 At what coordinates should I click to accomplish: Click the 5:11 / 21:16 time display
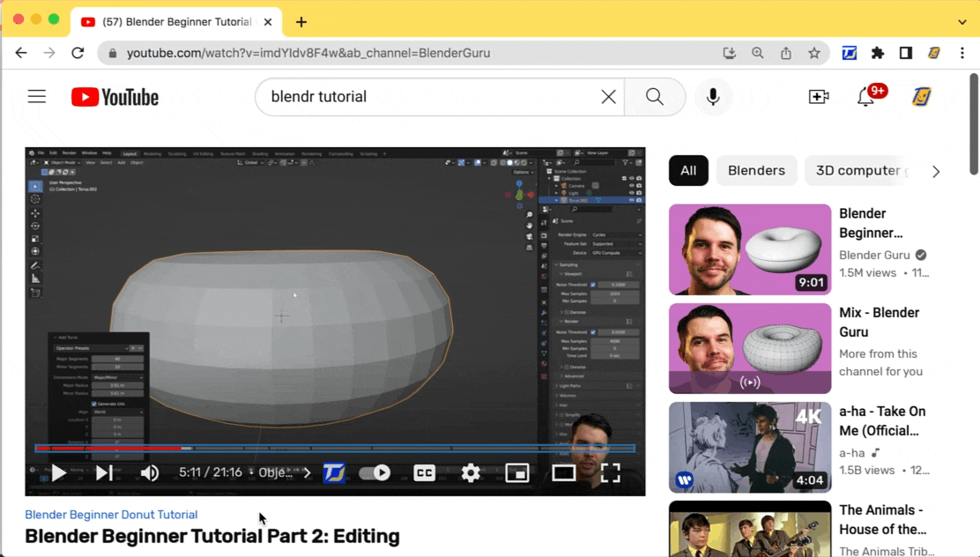[x=210, y=472]
